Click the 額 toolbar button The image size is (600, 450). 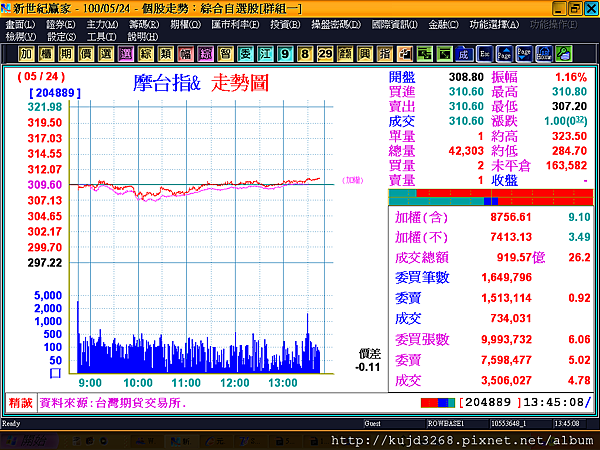(x=345, y=54)
